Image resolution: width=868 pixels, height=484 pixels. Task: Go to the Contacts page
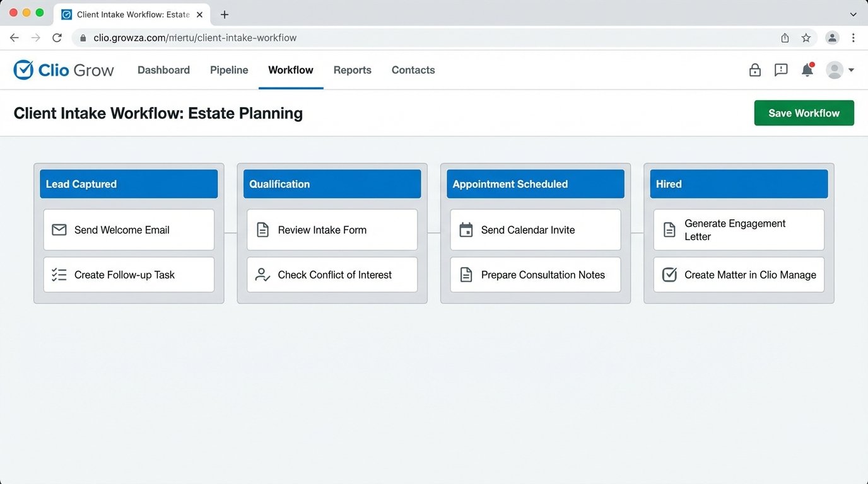pyautogui.click(x=413, y=70)
